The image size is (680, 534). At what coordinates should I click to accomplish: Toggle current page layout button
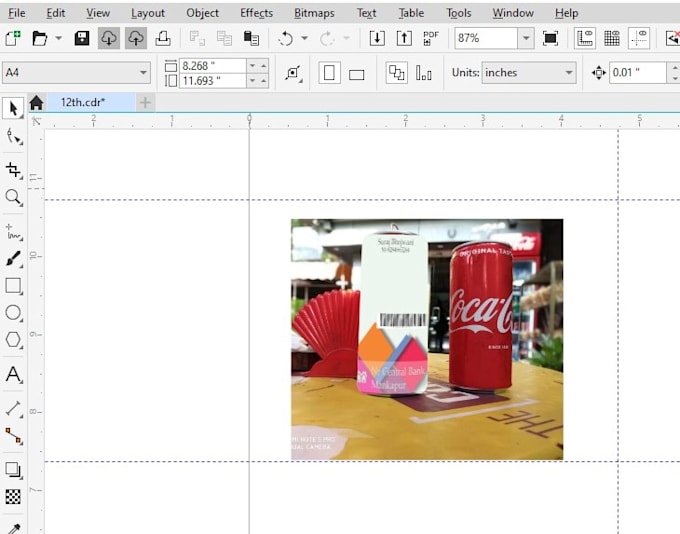point(424,72)
